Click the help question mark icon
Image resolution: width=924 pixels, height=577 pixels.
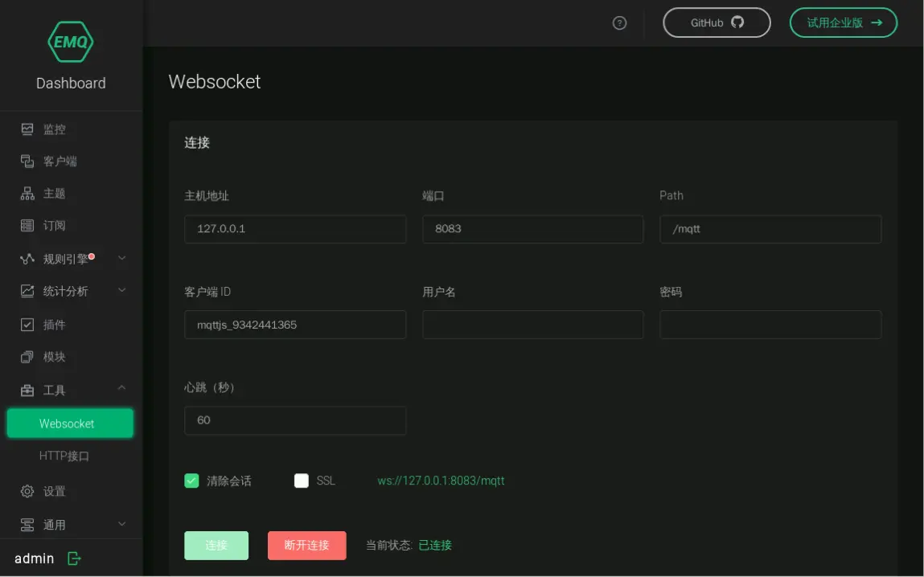point(619,23)
